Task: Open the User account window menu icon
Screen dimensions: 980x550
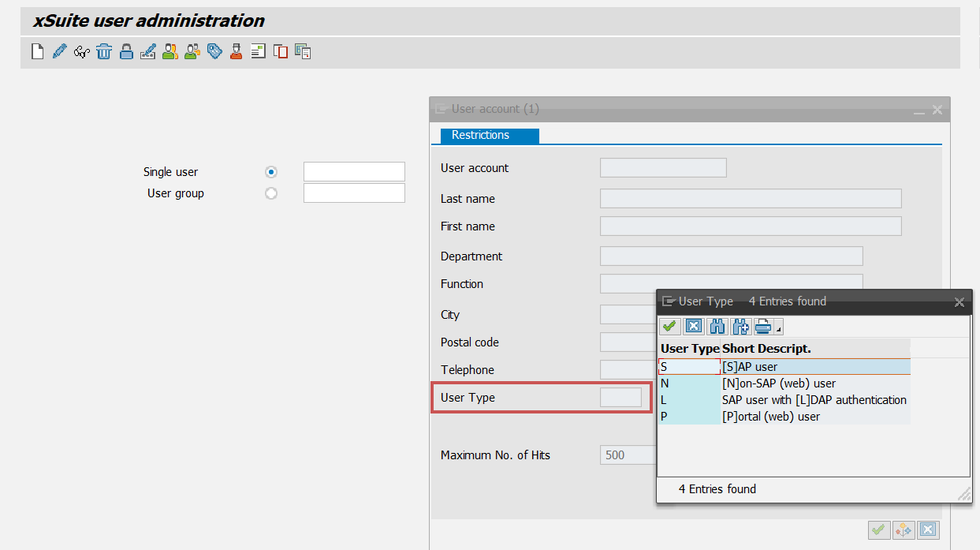Action: tap(441, 109)
